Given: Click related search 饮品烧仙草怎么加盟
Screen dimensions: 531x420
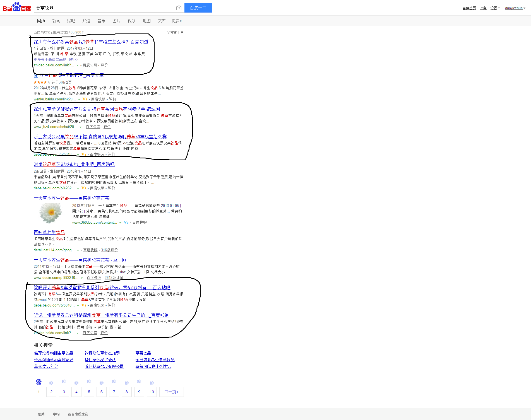Looking at the screenshot, I should click(x=102, y=353).
